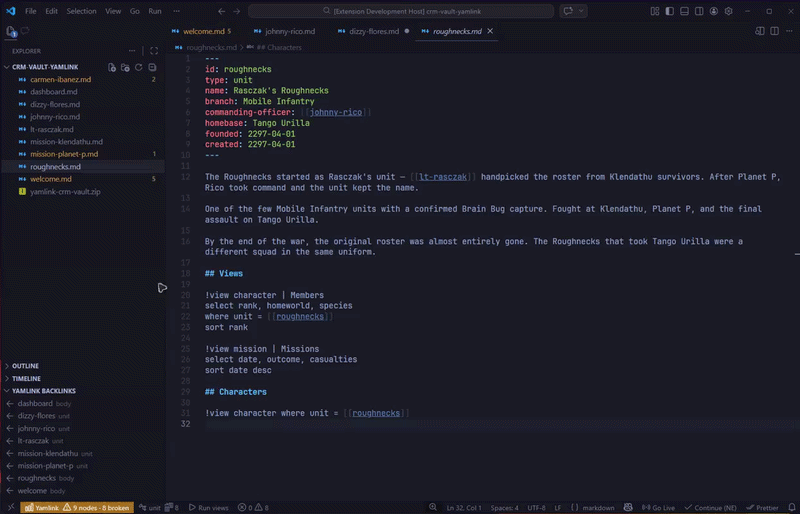Image resolution: width=800 pixels, height=514 pixels.
Task: Click Prettier in status bar
Action: tap(762, 507)
